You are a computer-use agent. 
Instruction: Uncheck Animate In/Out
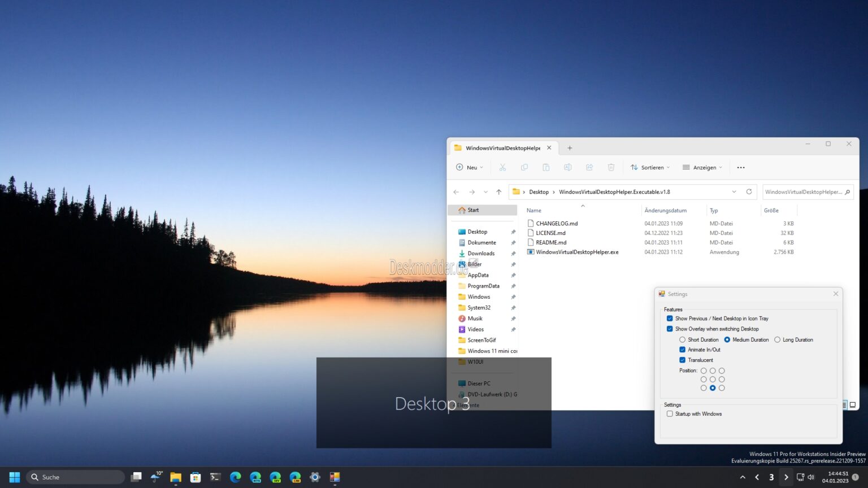click(x=683, y=350)
